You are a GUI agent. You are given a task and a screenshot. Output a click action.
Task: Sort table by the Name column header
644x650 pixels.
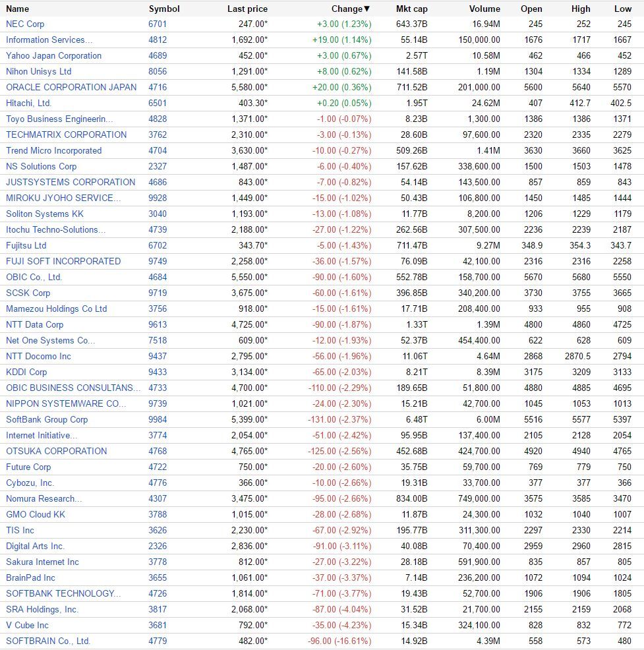(x=17, y=9)
